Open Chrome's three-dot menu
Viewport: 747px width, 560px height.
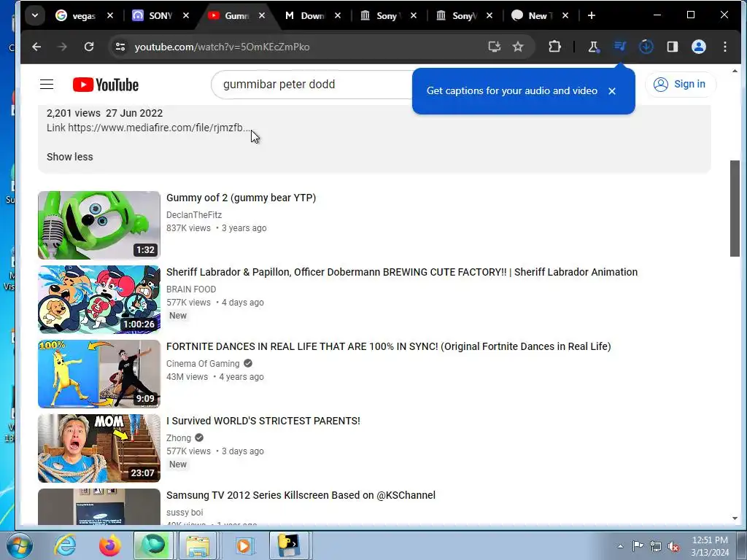tap(724, 47)
